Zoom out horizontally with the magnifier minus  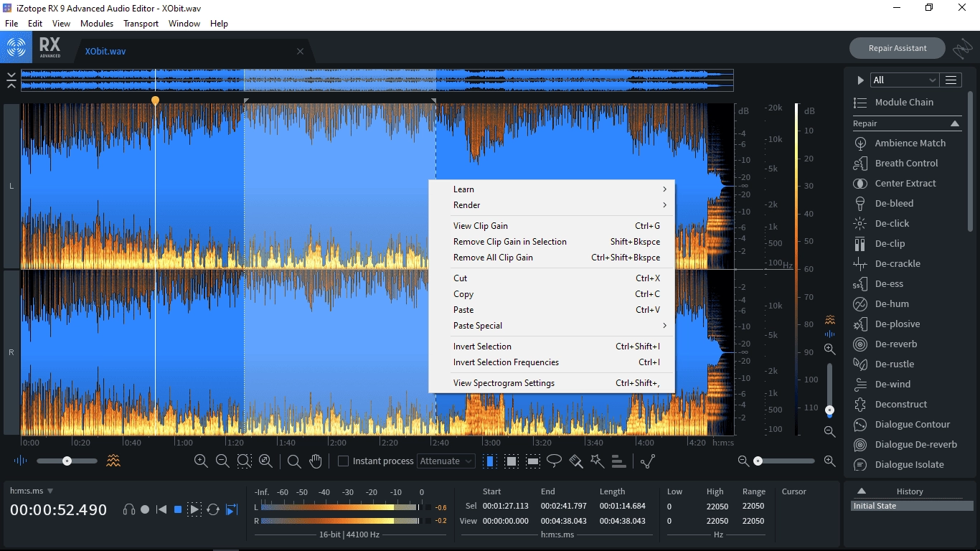point(222,461)
